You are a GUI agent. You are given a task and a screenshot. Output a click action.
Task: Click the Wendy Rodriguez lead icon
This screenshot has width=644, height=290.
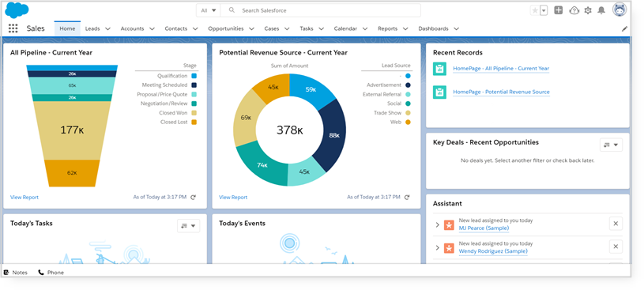pos(449,247)
